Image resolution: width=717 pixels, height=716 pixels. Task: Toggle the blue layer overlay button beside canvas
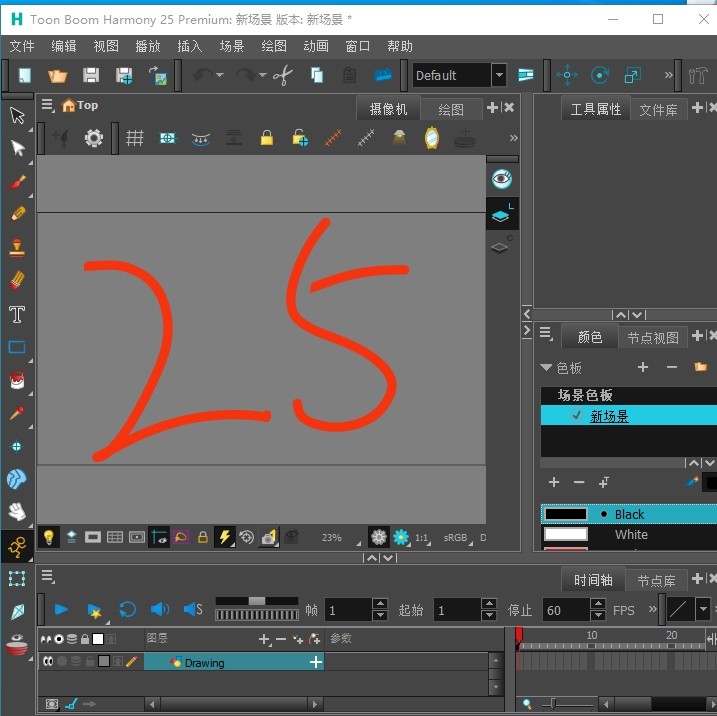[x=502, y=214]
